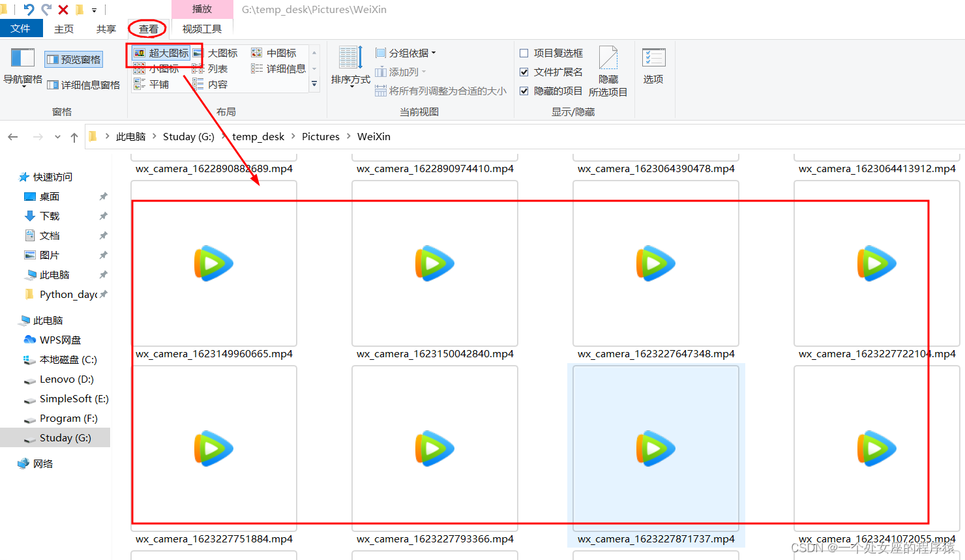
Task: Choose 列表 layout
Action: pos(210,68)
